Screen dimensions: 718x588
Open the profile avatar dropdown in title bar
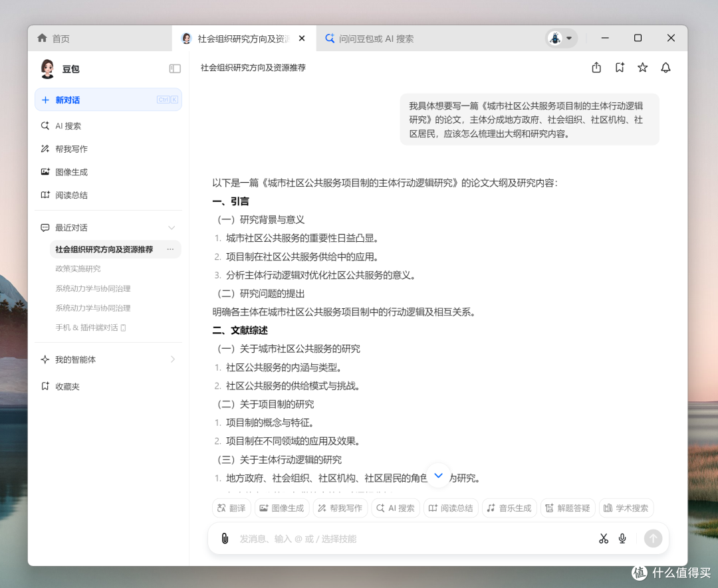561,38
